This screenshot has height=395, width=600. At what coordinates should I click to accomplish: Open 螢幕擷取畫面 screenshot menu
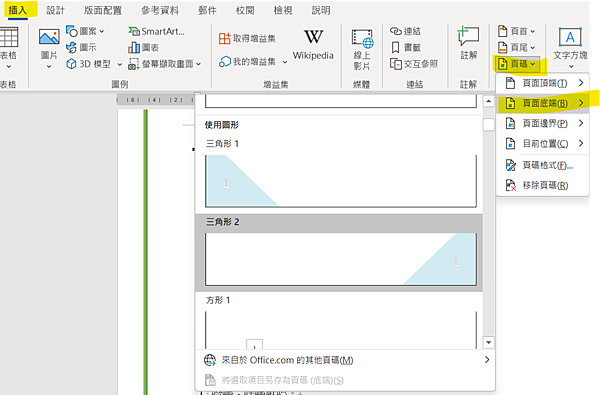(x=165, y=64)
